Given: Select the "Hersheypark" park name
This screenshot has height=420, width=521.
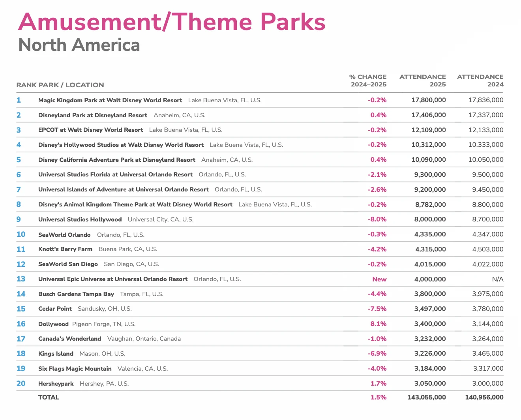Looking at the screenshot, I should coord(56,384).
